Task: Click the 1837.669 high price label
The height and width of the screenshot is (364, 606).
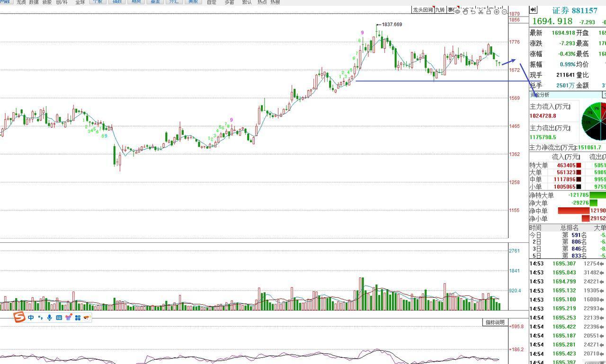Action: coord(392,25)
